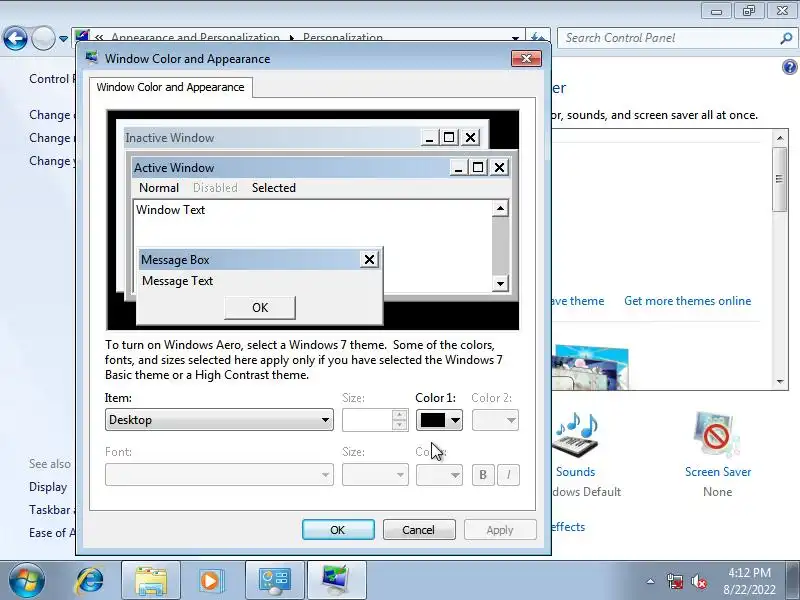800x600 pixels.
Task: Close the Window Color and Appearance dialog
Action: (x=526, y=59)
